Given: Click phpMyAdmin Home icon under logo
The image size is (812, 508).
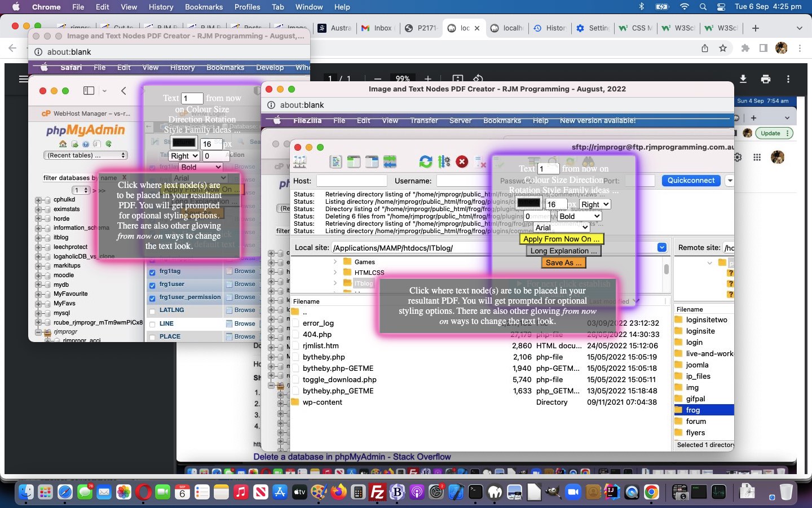Looking at the screenshot, I should [x=63, y=144].
